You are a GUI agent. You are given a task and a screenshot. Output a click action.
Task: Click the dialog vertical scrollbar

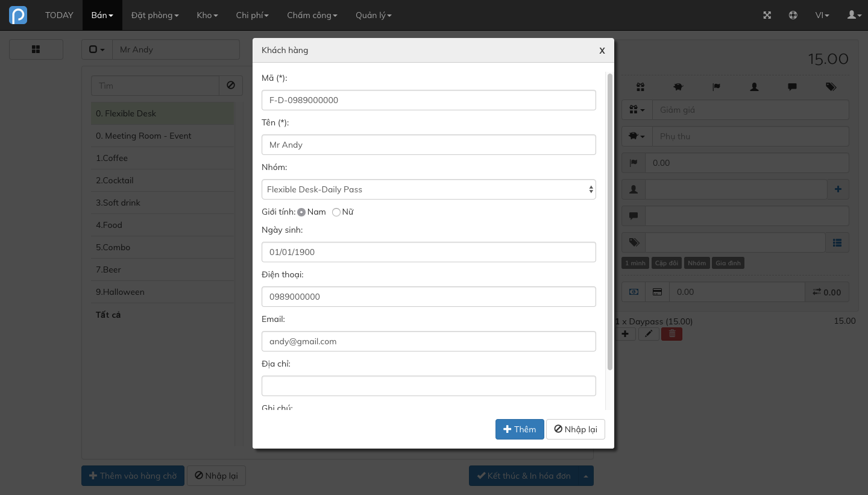tap(610, 222)
